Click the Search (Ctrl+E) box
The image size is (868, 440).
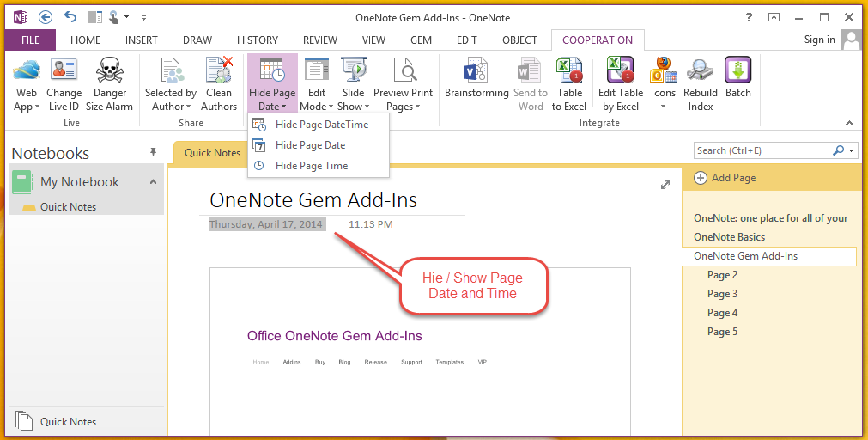point(762,150)
